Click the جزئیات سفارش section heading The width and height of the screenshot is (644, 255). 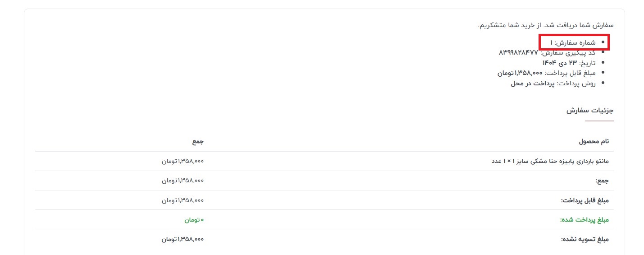click(590, 111)
